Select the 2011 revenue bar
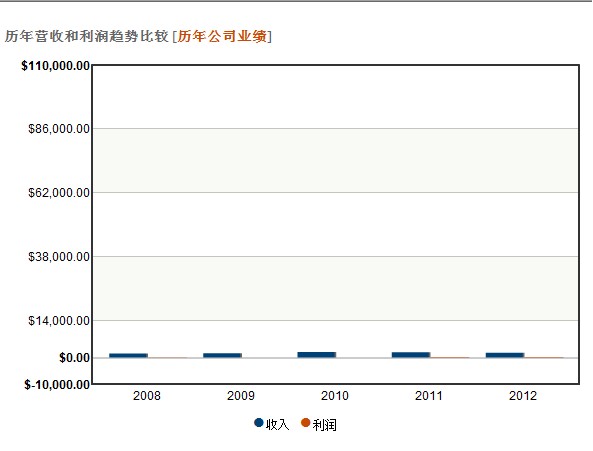The image size is (593, 451). tap(411, 355)
